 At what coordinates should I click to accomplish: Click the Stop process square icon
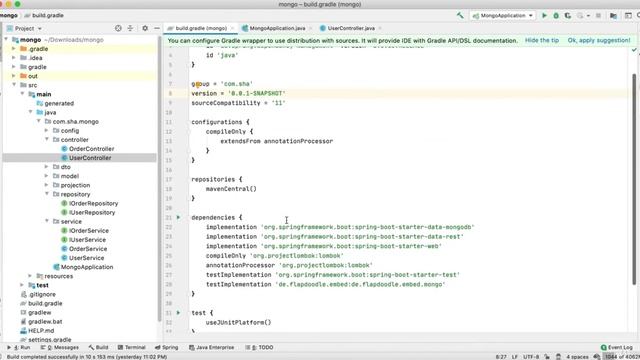coord(598,16)
